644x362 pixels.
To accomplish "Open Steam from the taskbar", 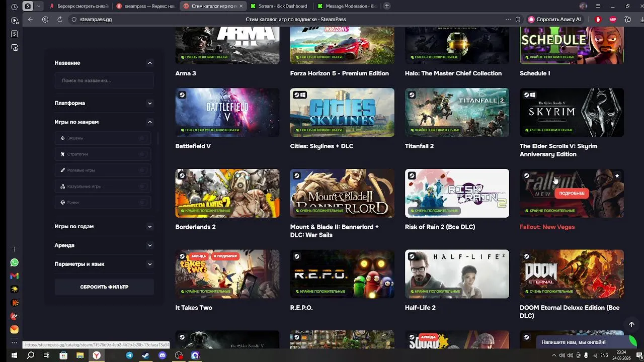I will pyautogui.click(x=145, y=355).
